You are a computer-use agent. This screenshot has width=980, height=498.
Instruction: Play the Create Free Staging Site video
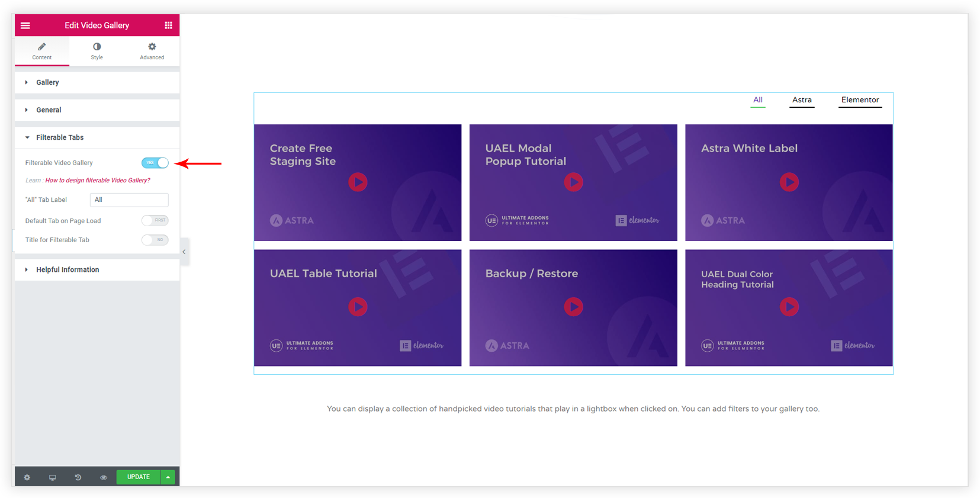tap(358, 182)
